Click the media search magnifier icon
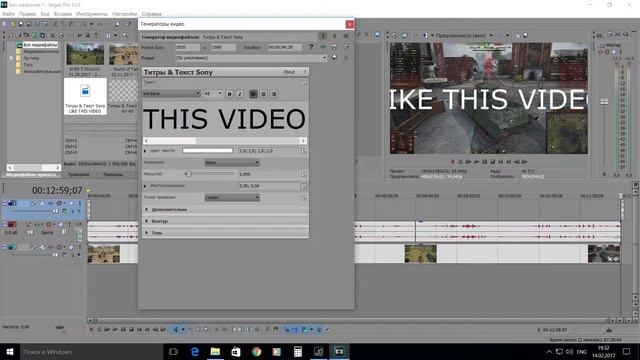 (x=125, y=36)
